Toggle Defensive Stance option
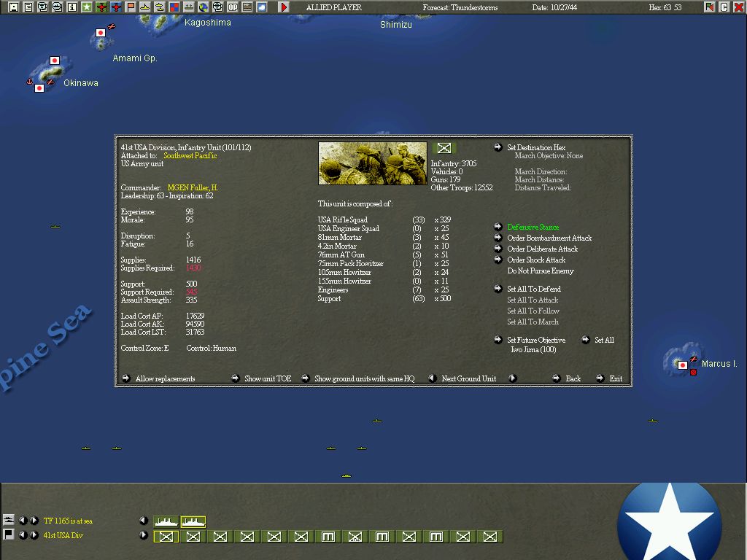 [x=533, y=227]
